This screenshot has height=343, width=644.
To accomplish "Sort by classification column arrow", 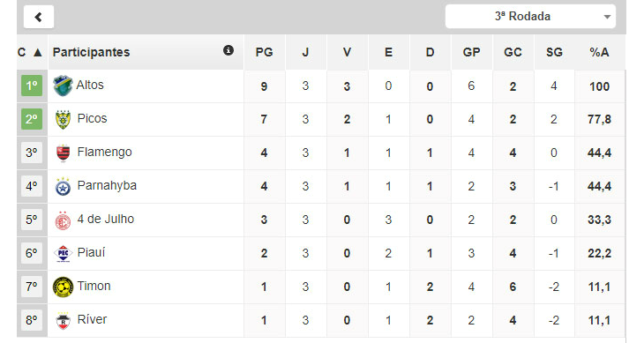I will [x=37, y=53].
